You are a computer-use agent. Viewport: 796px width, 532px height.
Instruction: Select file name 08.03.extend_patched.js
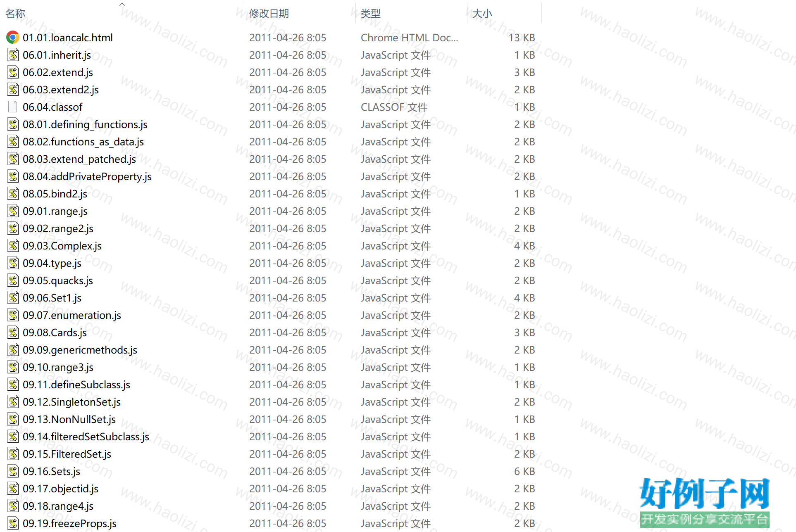click(79, 159)
